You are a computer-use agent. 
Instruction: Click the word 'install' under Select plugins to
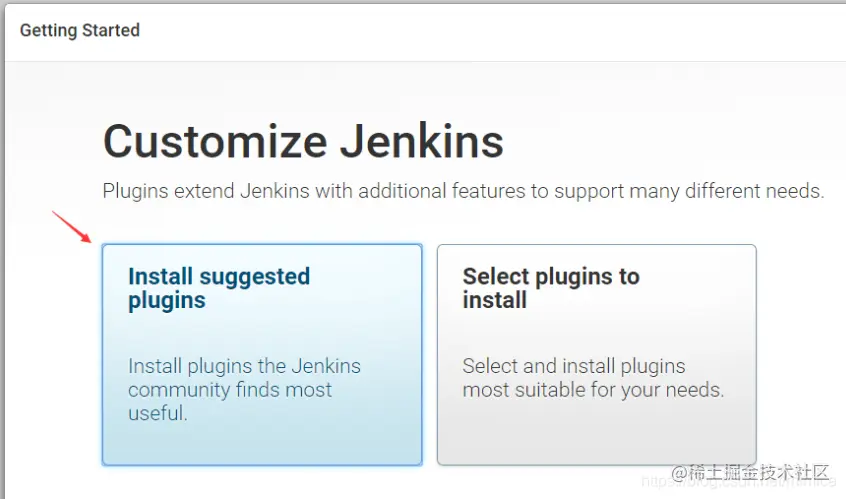[494, 301]
